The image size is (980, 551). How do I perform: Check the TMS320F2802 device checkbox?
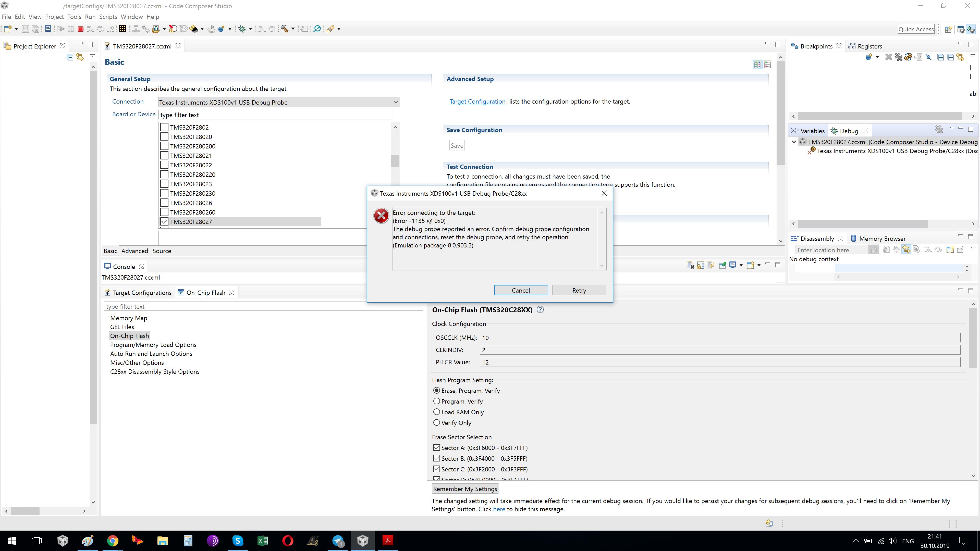tap(164, 127)
